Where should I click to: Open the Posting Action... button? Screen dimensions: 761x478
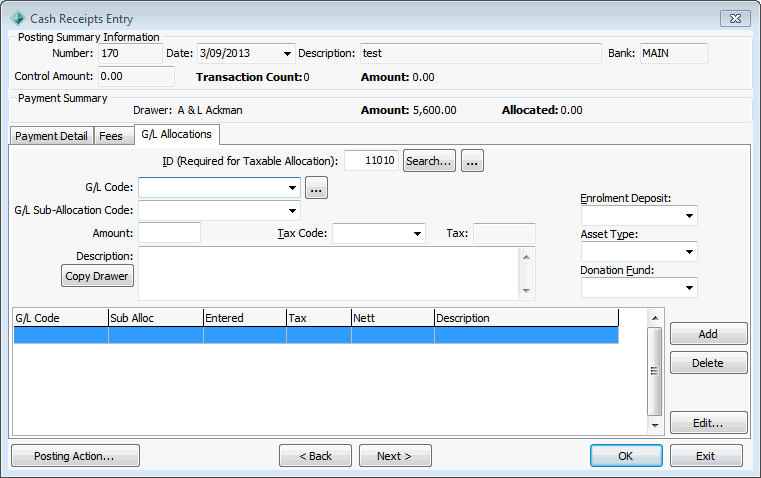[75, 456]
